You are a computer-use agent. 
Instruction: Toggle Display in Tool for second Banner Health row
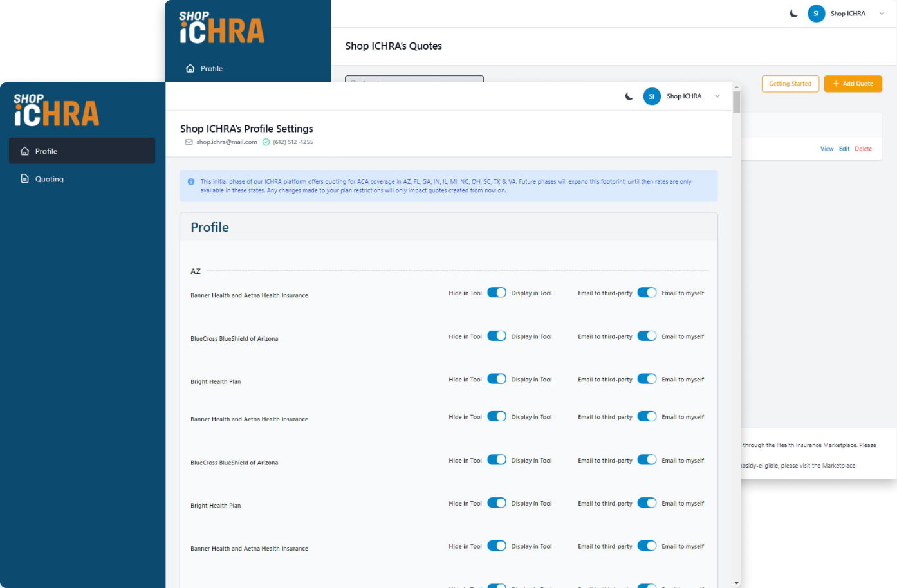point(497,416)
